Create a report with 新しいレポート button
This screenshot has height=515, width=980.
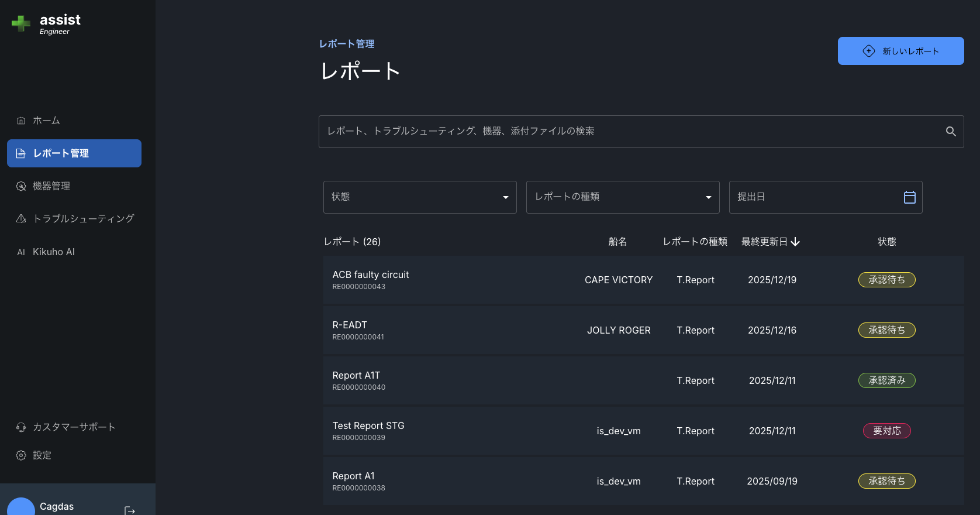pyautogui.click(x=900, y=51)
